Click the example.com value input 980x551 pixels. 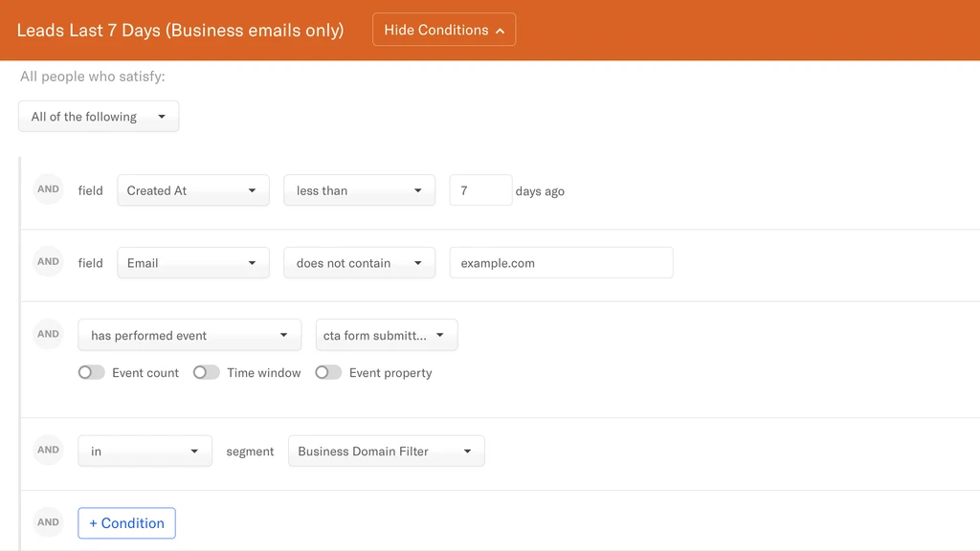click(561, 263)
